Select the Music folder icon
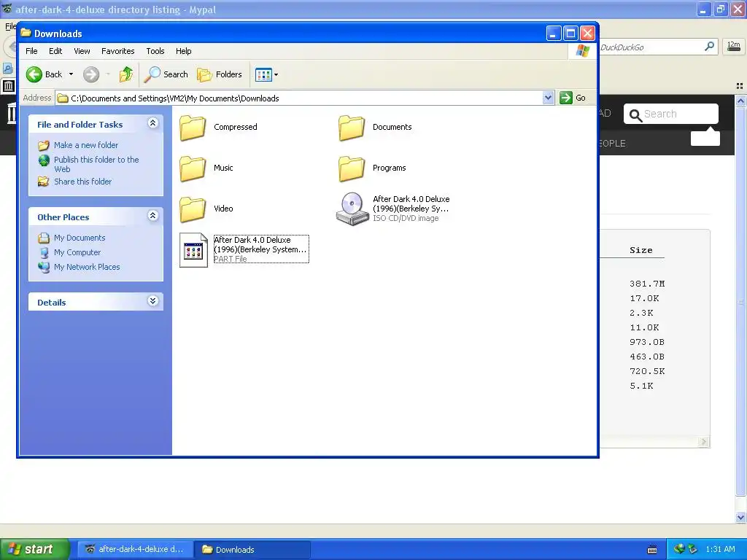 coord(193,168)
